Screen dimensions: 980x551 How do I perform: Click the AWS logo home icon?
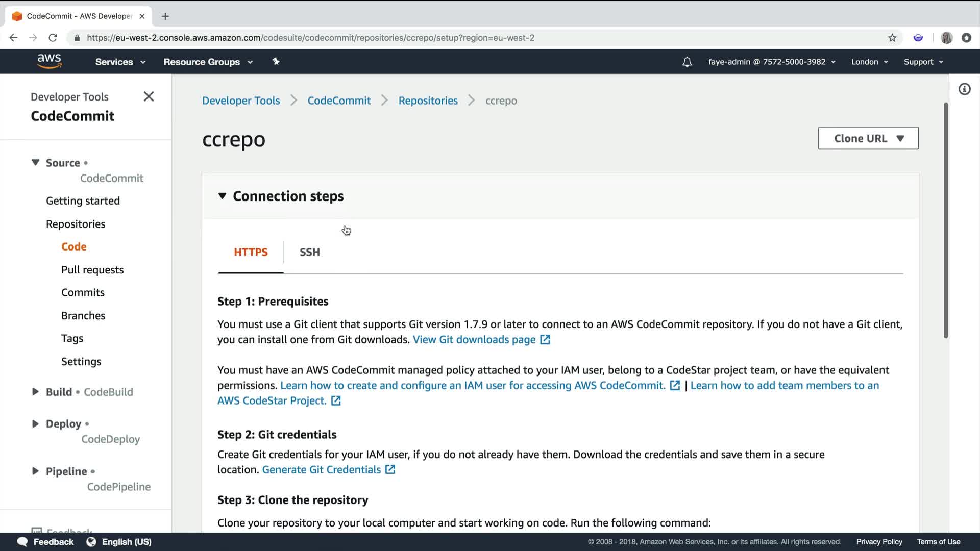tap(49, 61)
